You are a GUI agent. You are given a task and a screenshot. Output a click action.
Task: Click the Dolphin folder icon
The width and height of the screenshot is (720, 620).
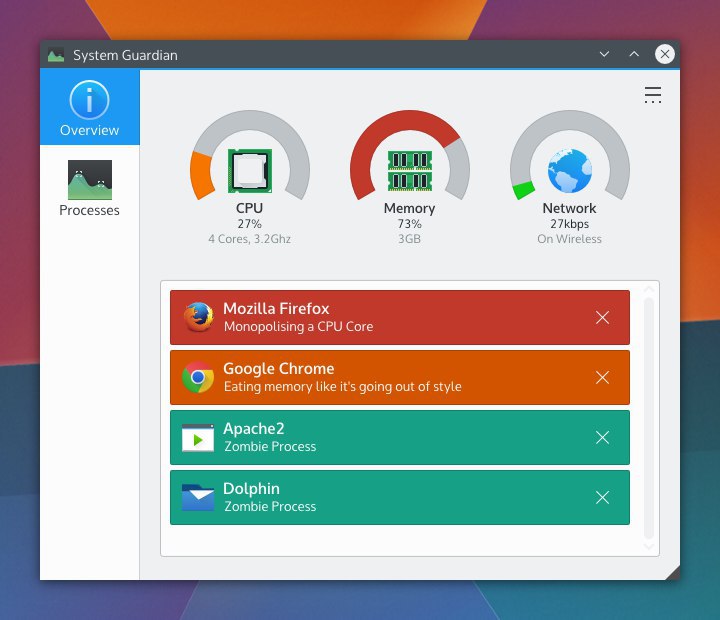(198, 497)
